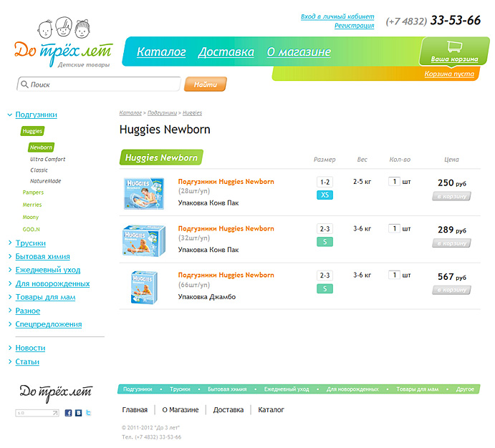The height and width of the screenshot is (448, 495).
Task: Expand the Спецпредложения category arrow
Action: [x=10, y=323]
